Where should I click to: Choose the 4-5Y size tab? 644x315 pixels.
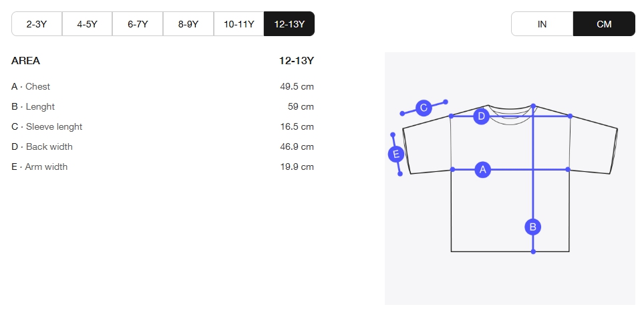click(87, 24)
